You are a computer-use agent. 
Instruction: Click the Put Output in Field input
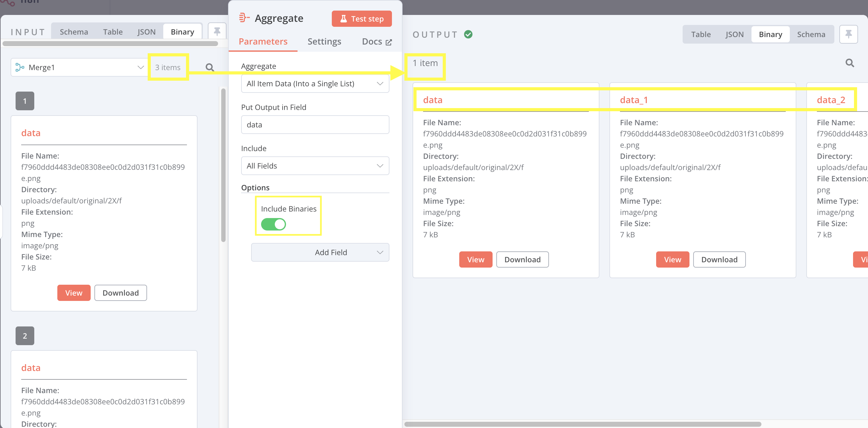point(315,125)
